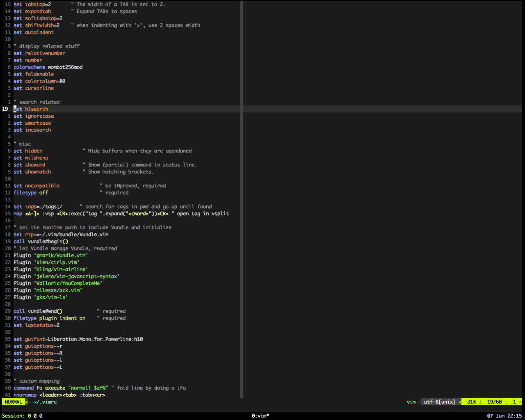Click 'set laststatus=2' line
The height and width of the screenshot is (420, 525).
(x=37, y=325)
